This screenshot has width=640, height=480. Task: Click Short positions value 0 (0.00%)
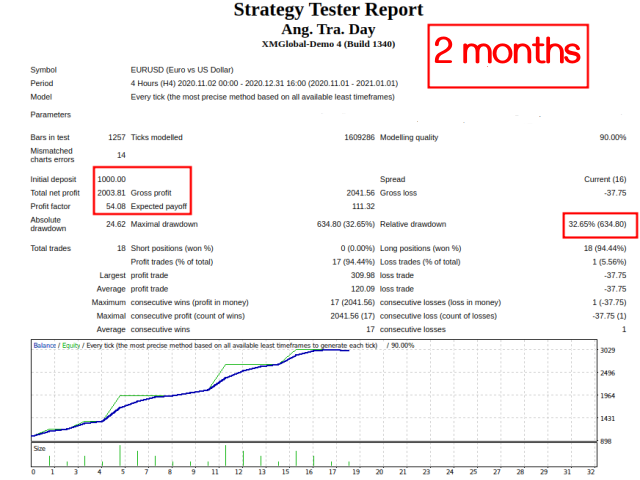pyautogui.click(x=358, y=248)
